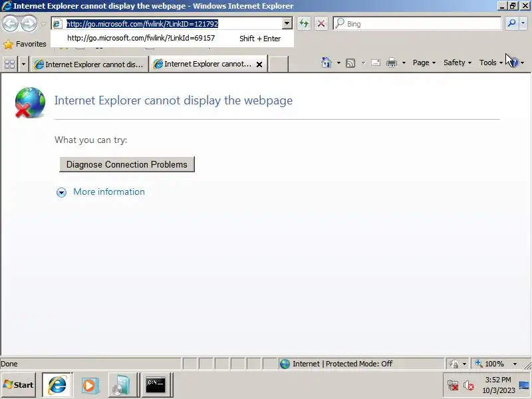Click the More information link
The width and height of the screenshot is (532, 399).
click(109, 192)
